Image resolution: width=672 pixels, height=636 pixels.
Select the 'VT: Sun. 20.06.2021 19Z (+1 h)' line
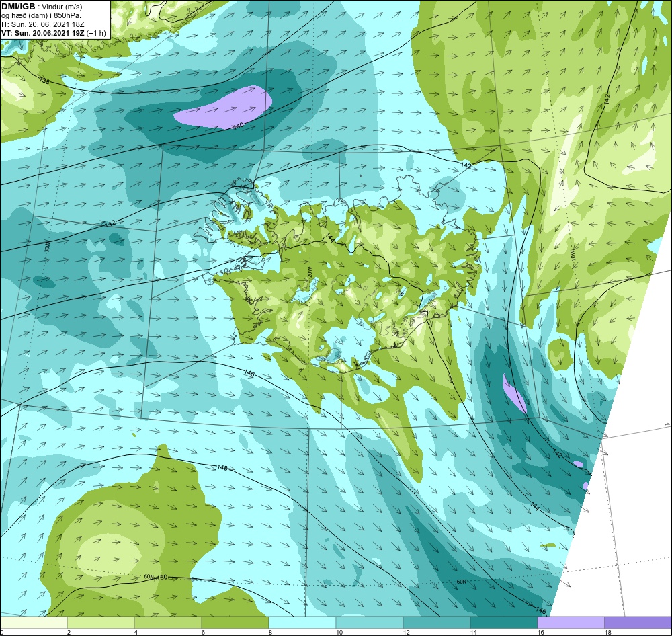pyautogui.click(x=54, y=32)
